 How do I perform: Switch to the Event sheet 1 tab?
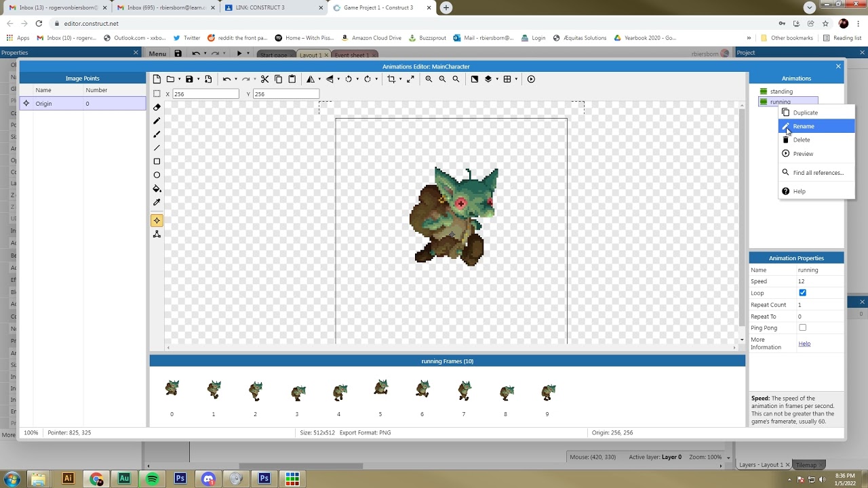click(352, 55)
